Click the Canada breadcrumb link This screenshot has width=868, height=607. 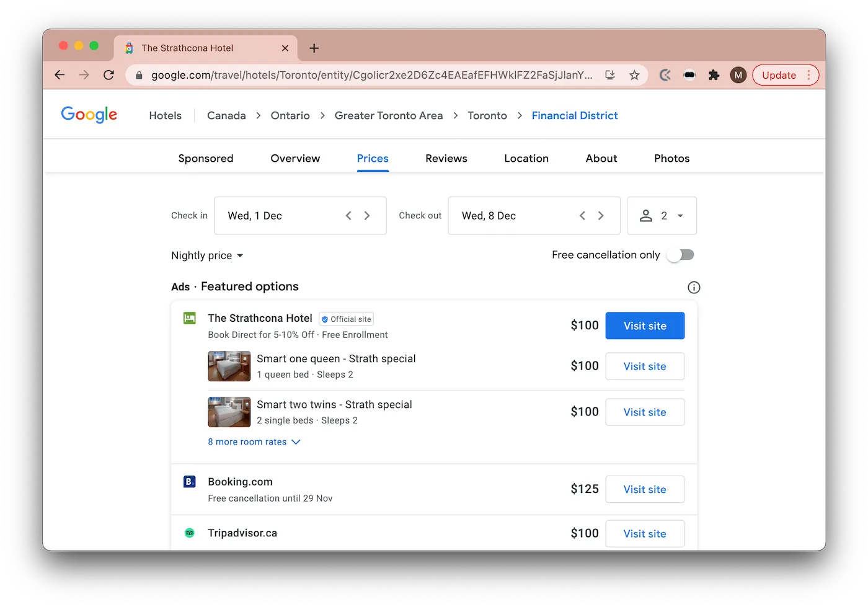[x=226, y=115]
